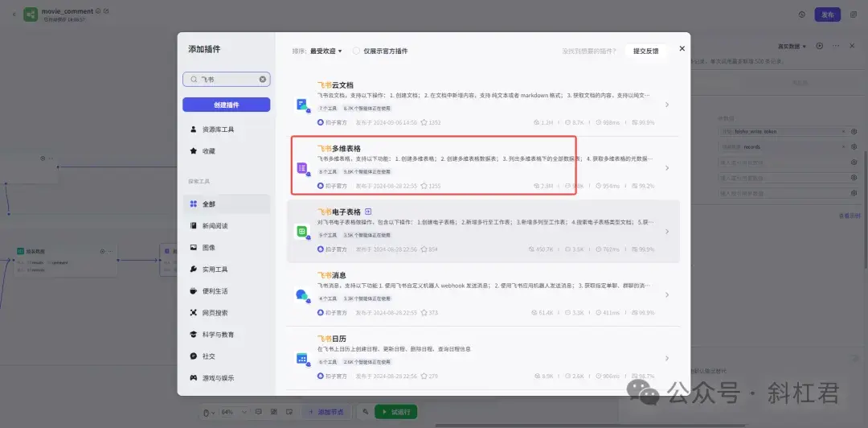
Task: Click the 试运行 button
Action: tap(395, 412)
